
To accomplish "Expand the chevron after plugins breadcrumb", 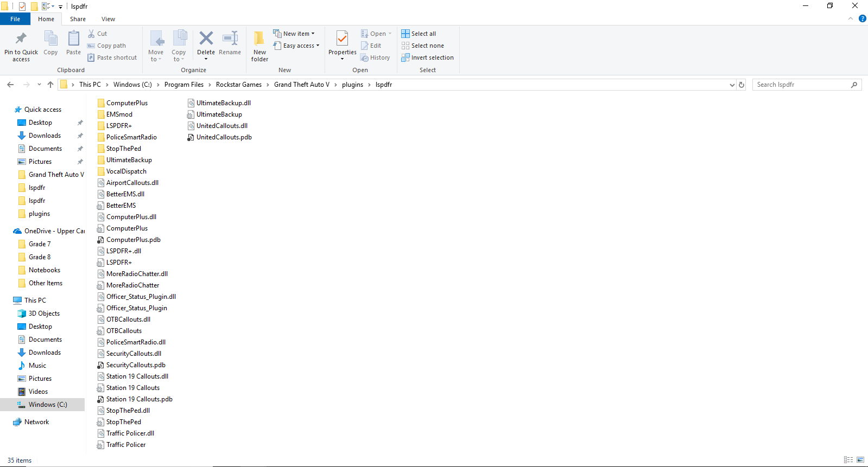I will (x=369, y=85).
